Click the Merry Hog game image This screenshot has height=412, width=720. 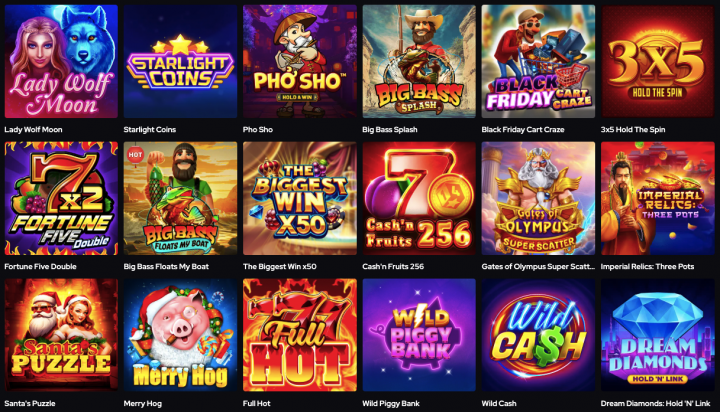(180, 335)
